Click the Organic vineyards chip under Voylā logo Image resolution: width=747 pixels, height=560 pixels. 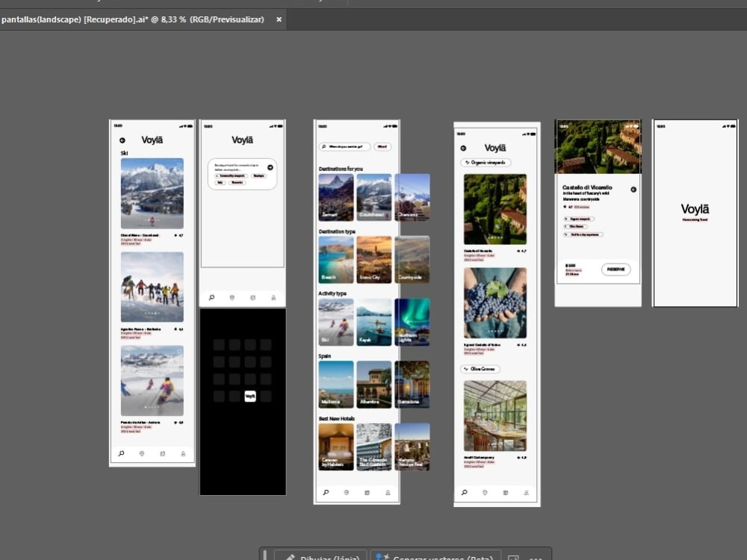486,162
